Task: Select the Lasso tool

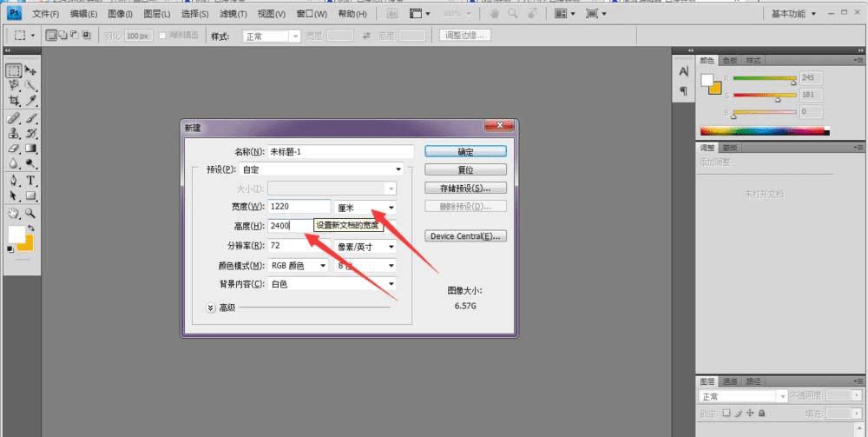Action: tap(14, 85)
